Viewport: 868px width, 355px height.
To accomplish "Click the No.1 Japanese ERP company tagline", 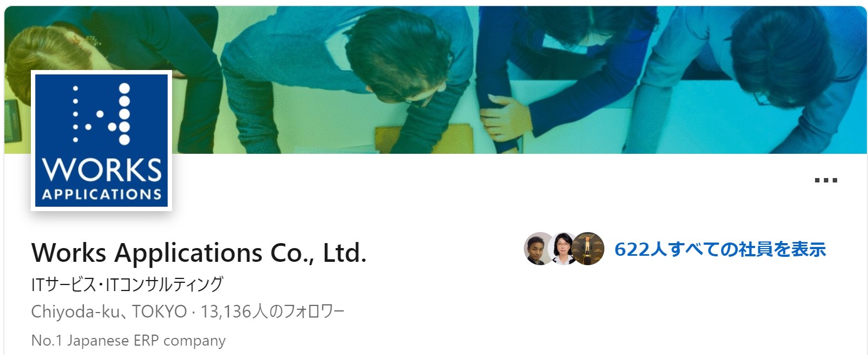I will pyautogui.click(x=128, y=341).
